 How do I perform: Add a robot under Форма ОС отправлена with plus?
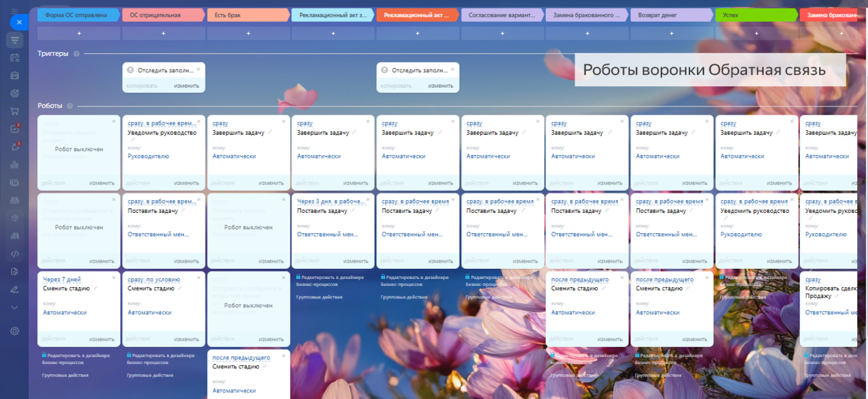tap(79, 33)
